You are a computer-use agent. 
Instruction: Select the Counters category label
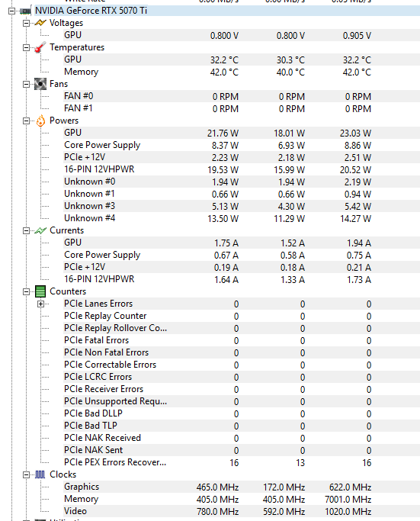[68, 291]
